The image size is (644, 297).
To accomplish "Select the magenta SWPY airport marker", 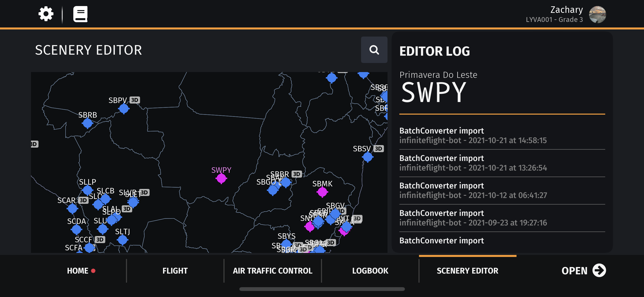I will click(221, 178).
